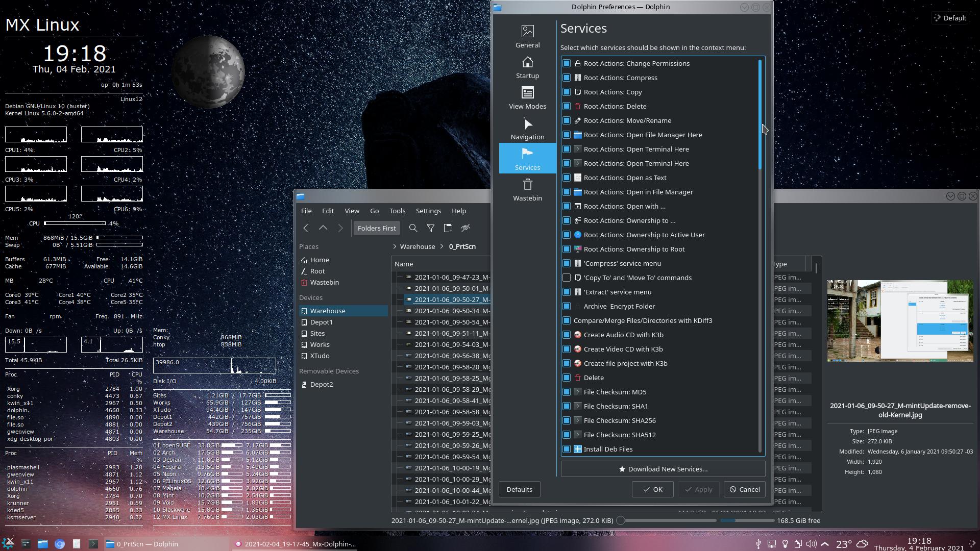
Task: Sort by Name column header
Action: pyautogui.click(x=403, y=264)
